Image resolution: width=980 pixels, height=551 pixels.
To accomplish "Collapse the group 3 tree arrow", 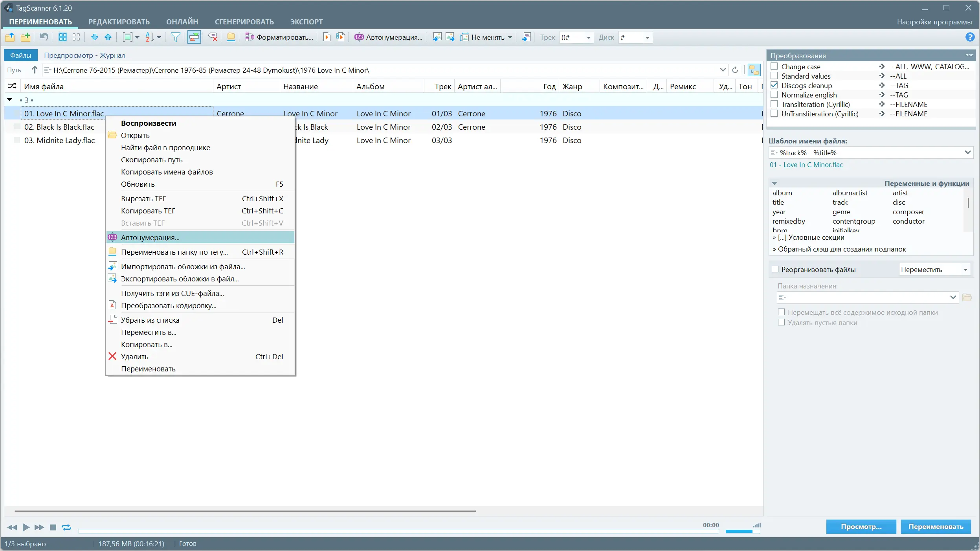I will coord(10,100).
